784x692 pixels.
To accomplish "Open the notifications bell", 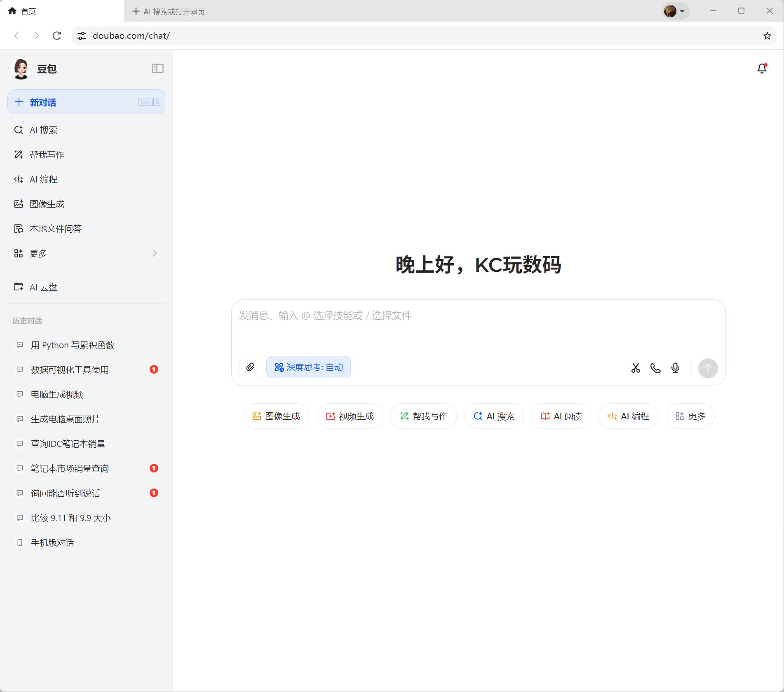I will [x=762, y=68].
